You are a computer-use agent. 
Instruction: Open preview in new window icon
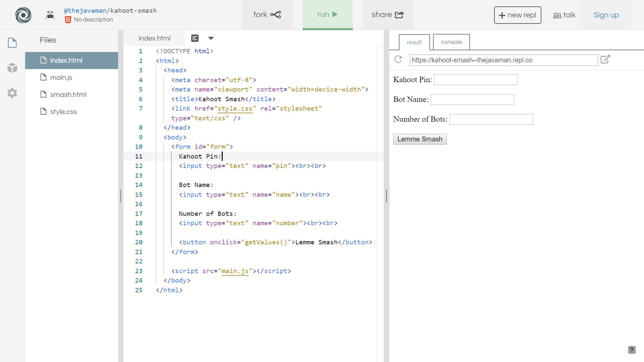(x=605, y=60)
